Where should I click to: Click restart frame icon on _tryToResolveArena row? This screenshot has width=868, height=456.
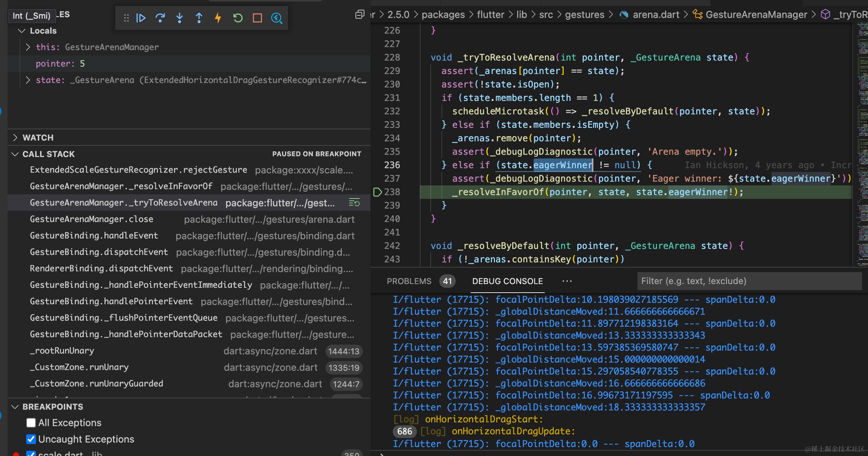(354, 203)
